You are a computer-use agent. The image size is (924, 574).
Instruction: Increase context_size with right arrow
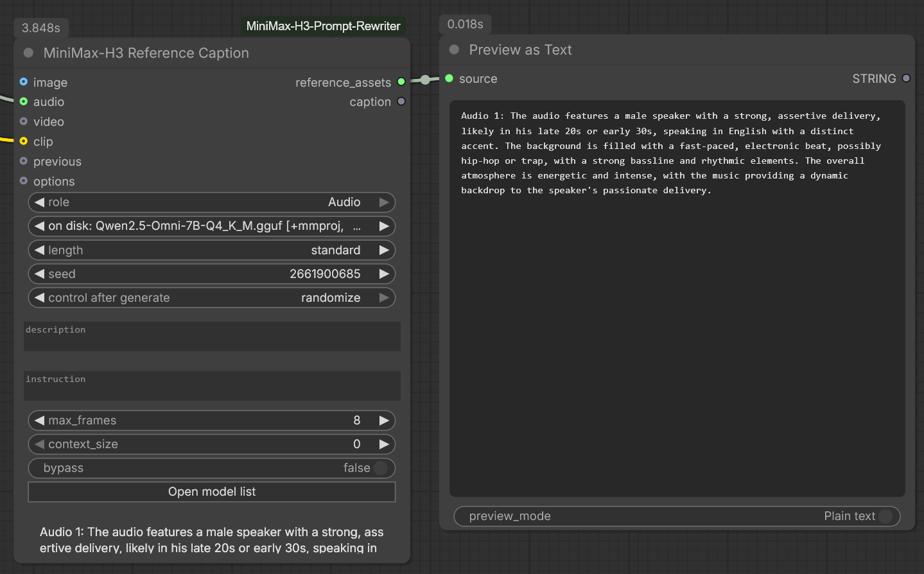coord(384,444)
